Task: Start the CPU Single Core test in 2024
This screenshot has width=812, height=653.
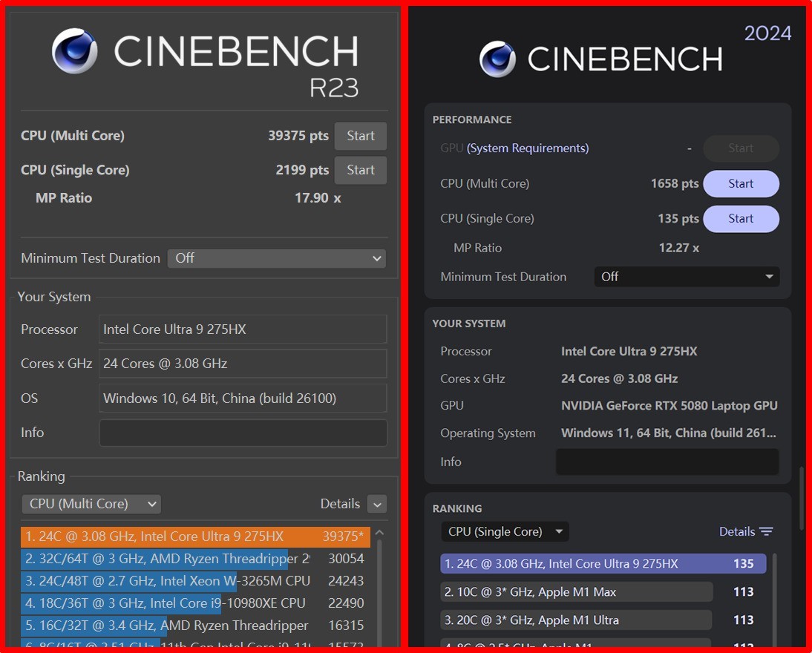Action: pos(740,219)
